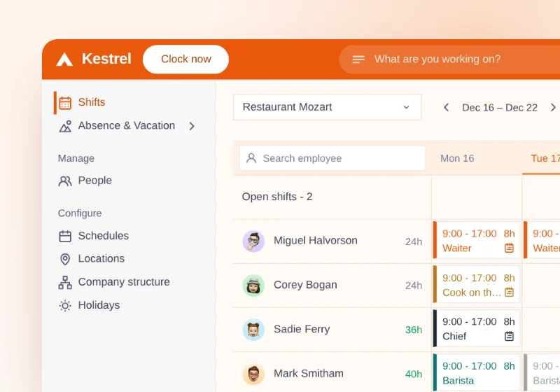Click the Sadie Ferry name
This screenshot has height=392, width=560.
coord(302,329)
